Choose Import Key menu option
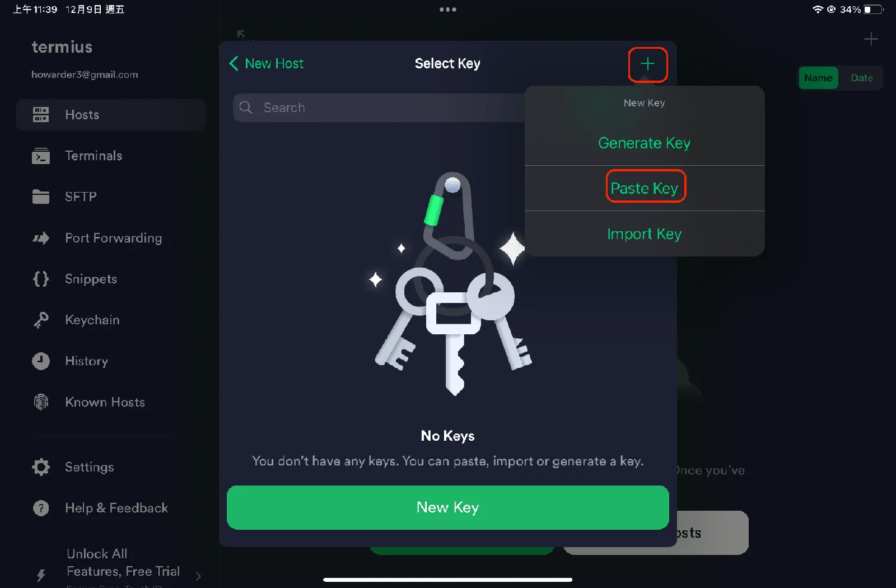The height and width of the screenshot is (588, 896). (645, 234)
